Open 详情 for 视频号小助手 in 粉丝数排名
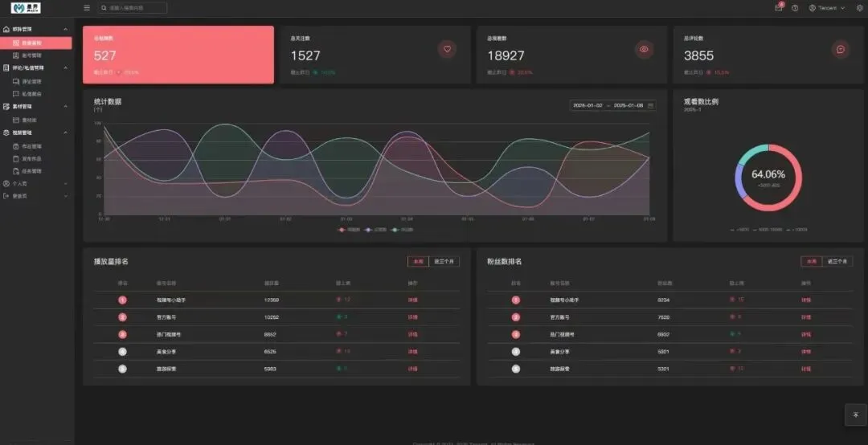 806,300
